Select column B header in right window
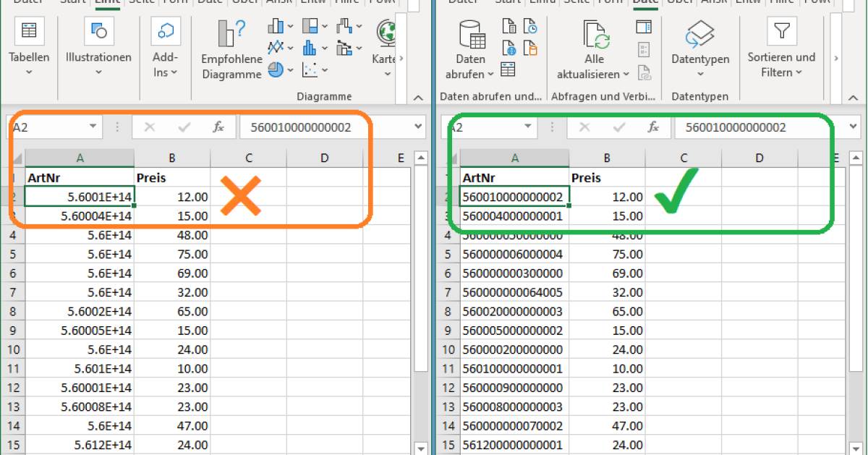The image size is (868, 455). tap(607, 158)
